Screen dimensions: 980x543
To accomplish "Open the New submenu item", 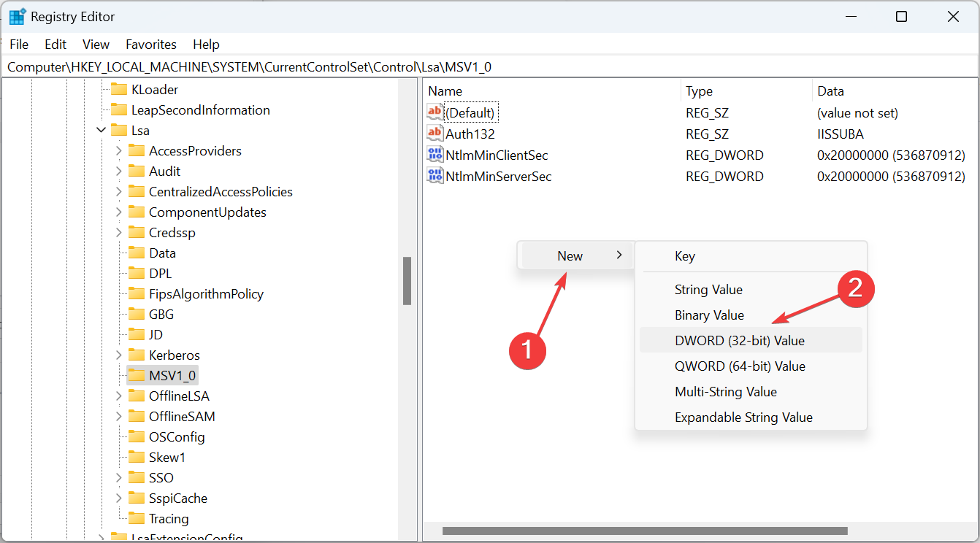I will pos(575,255).
